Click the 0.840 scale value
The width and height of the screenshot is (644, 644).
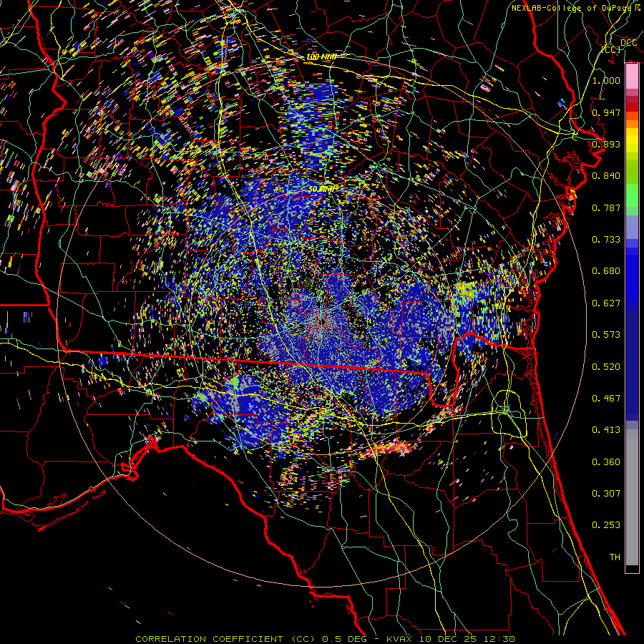tap(606, 176)
